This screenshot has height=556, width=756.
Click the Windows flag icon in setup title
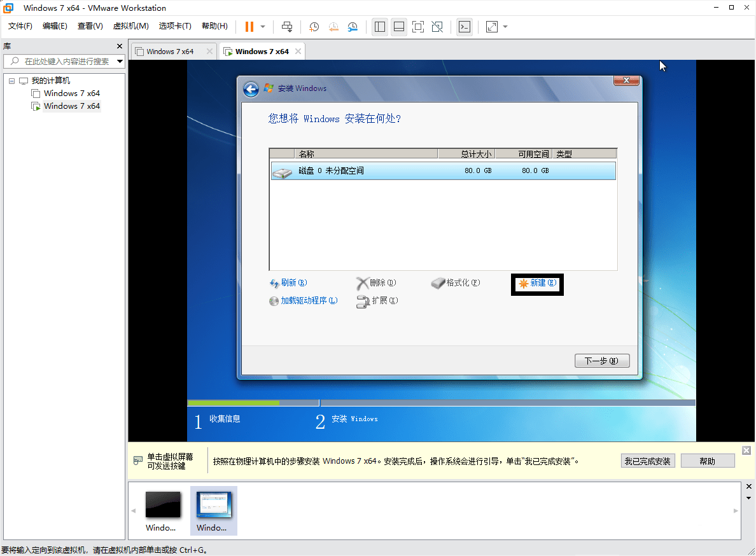[x=269, y=88]
